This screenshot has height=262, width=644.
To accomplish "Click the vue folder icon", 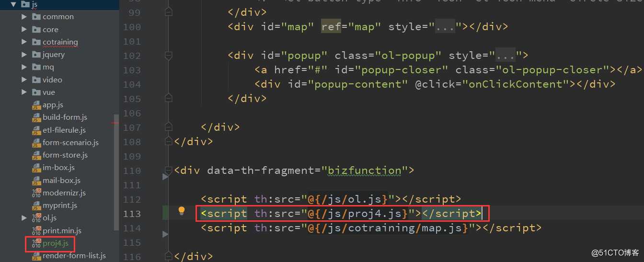I will click(x=36, y=92).
